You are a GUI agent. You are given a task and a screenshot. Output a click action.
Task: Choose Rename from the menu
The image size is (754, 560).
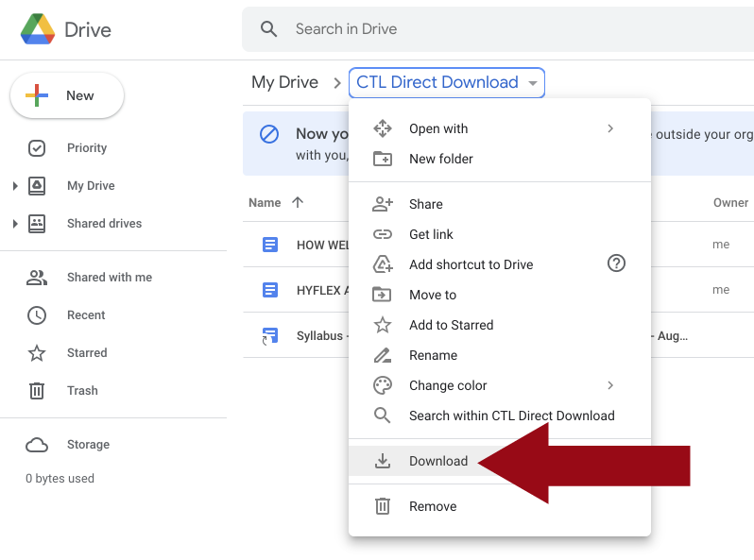click(x=500, y=356)
